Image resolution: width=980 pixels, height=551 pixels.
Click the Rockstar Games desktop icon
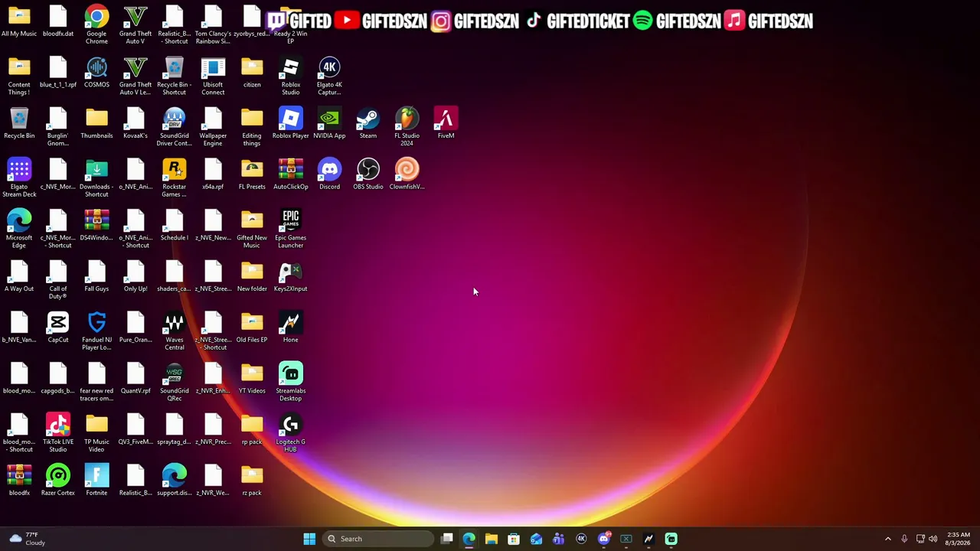(x=174, y=178)
